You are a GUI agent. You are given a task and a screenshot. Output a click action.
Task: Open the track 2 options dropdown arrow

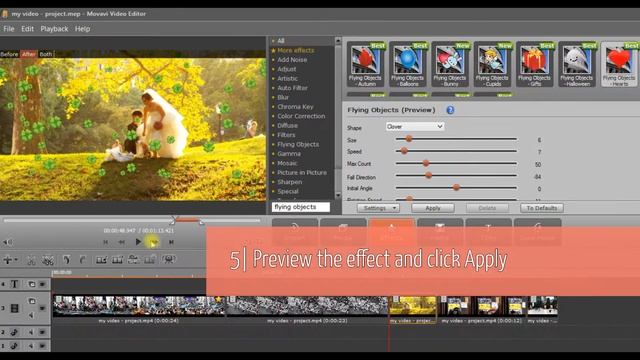coord(42,332)
